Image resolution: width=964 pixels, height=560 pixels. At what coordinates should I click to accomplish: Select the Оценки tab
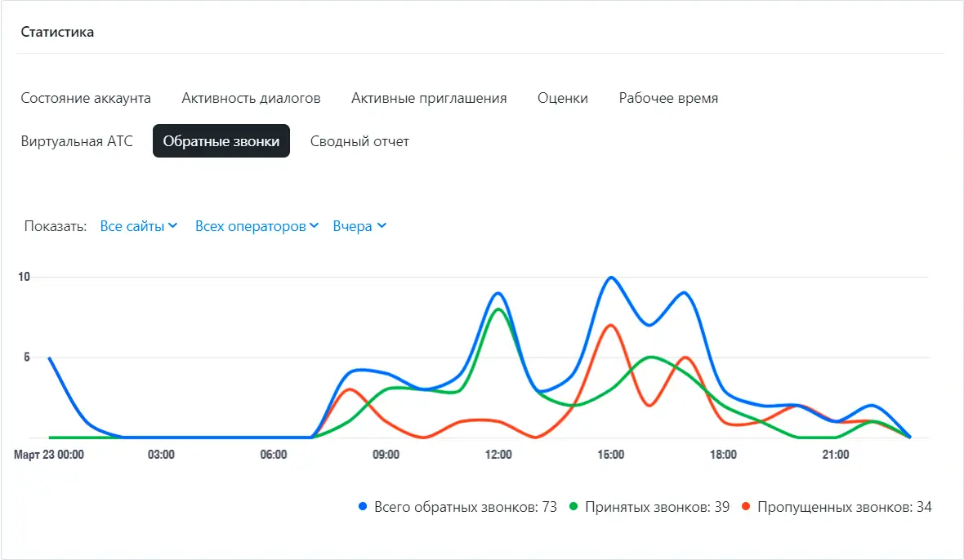click(x=562, y=98)
